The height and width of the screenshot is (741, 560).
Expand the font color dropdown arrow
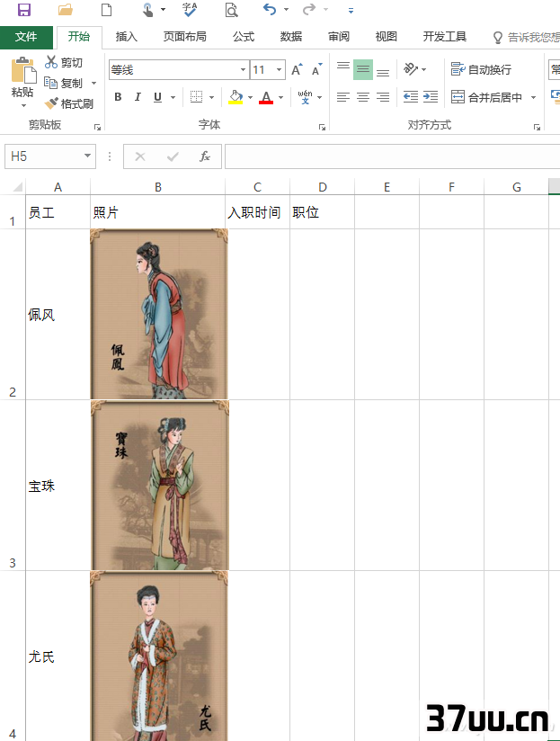[281, 98]
